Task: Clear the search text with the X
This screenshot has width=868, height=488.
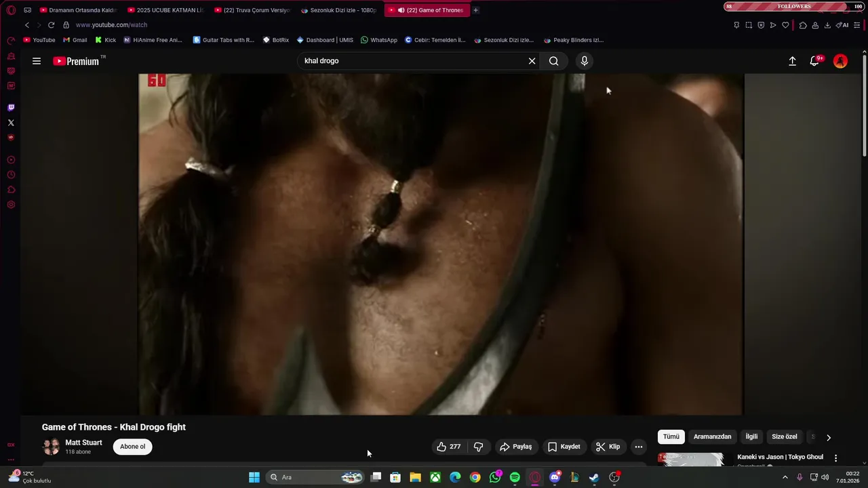Action: [x=532, y=61]
